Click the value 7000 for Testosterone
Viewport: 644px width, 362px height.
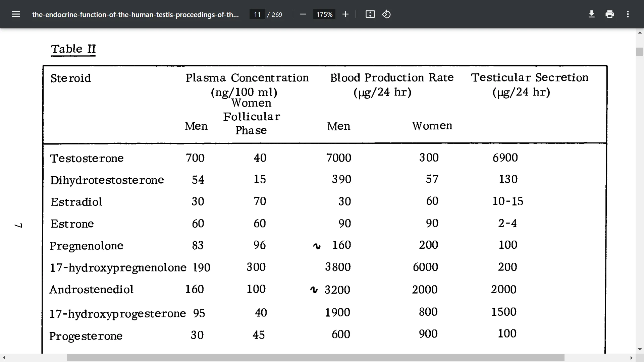tap(339, 158)
